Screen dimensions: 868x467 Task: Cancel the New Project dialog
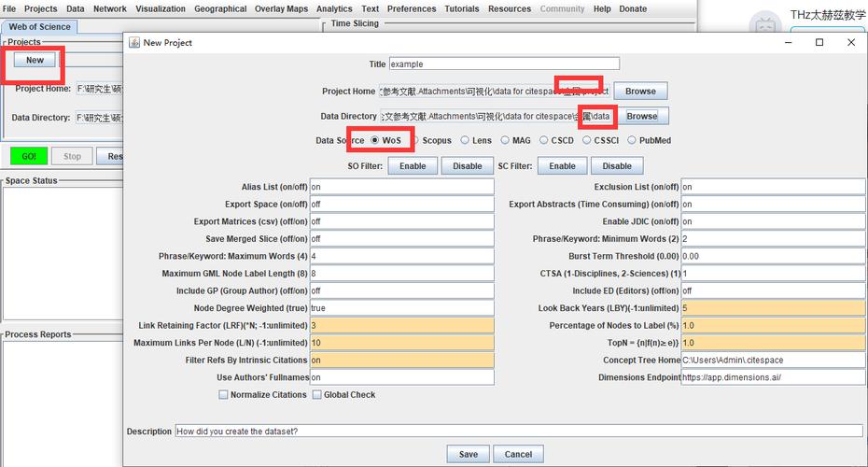coord(518,454)
